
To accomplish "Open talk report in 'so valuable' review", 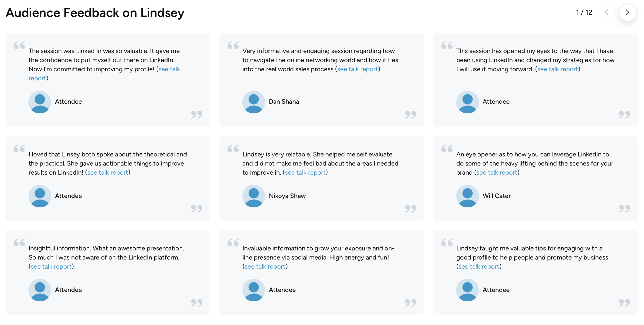I will coord(169,69).
